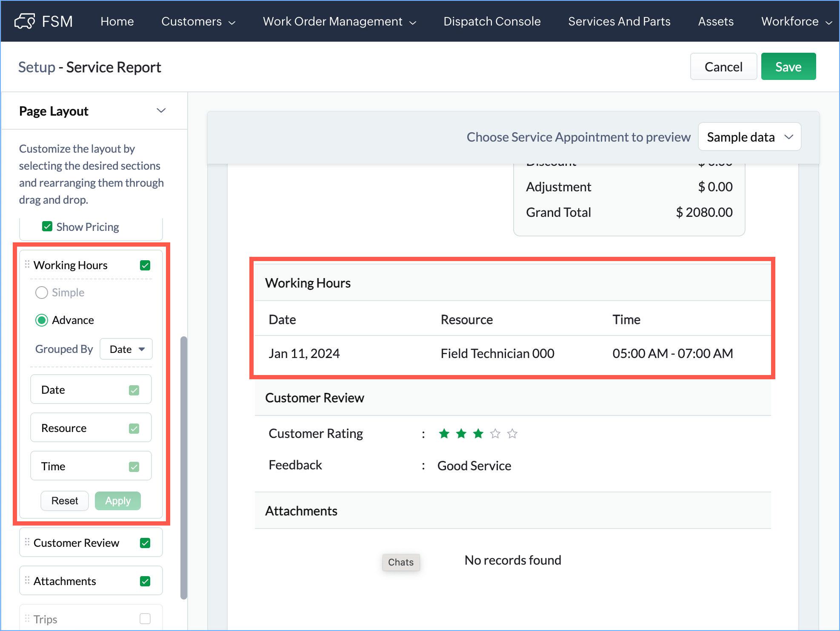Select the Simple radio option
This screenshot has height=631, width=840.
point(42,293)
